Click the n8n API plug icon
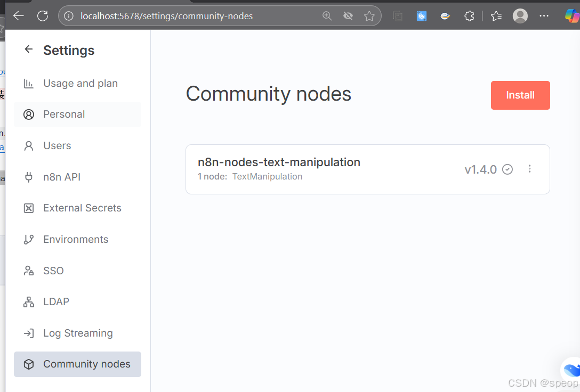The height and width of the screenshot is (392, 580). (28, 177)
